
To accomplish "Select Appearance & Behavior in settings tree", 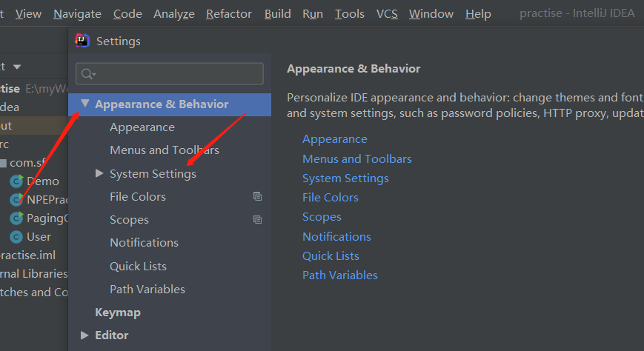I will click(170, 104).
